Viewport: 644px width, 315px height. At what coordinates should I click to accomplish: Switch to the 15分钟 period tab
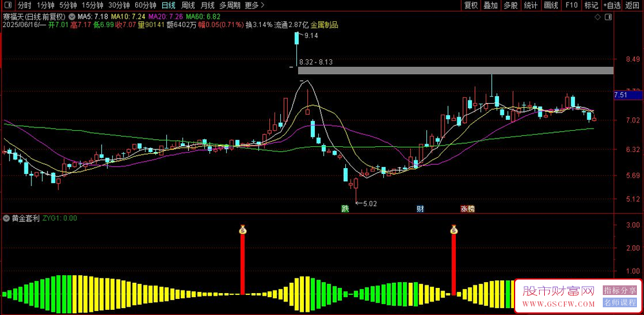coord(93,5)
